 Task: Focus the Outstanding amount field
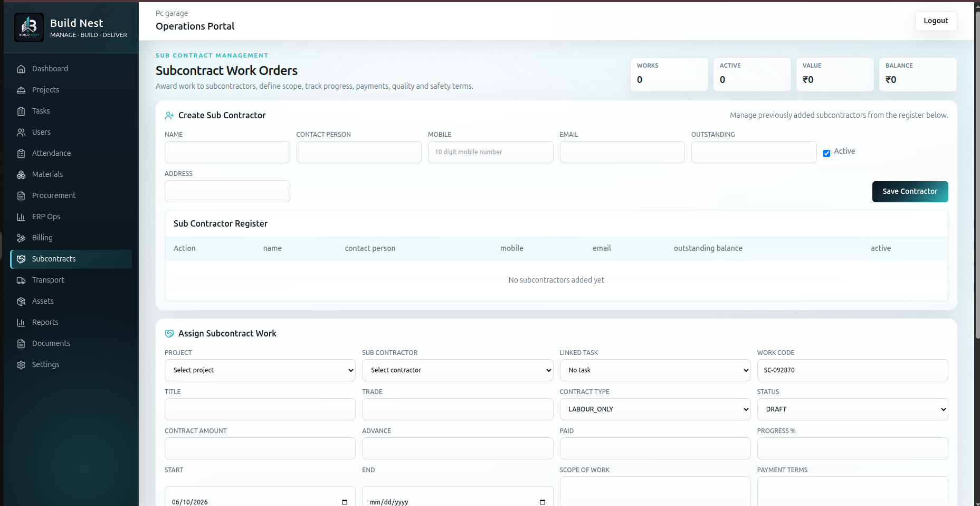pyautogui.click(x=754, y=152)
